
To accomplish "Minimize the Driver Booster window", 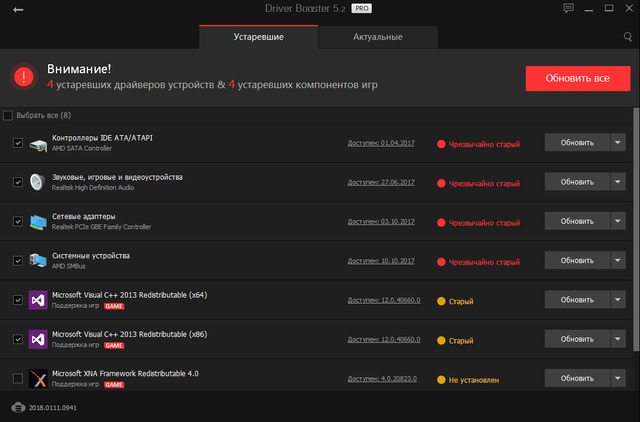I will pyautogui.click(x=589, y=9).
